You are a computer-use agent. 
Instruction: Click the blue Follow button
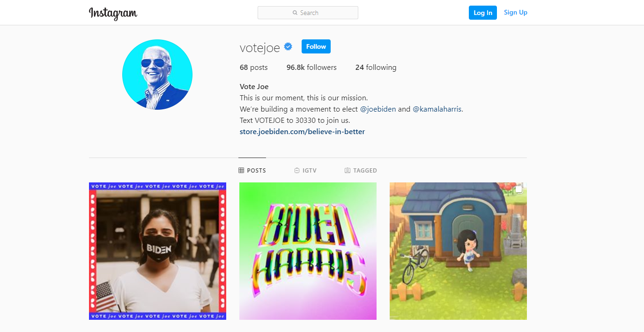point(316,46)
